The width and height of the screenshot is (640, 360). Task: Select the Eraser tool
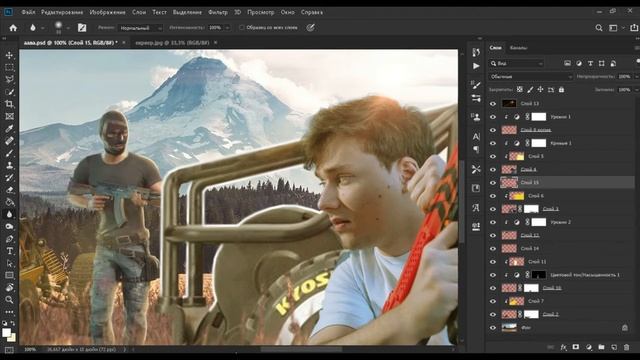9,190
